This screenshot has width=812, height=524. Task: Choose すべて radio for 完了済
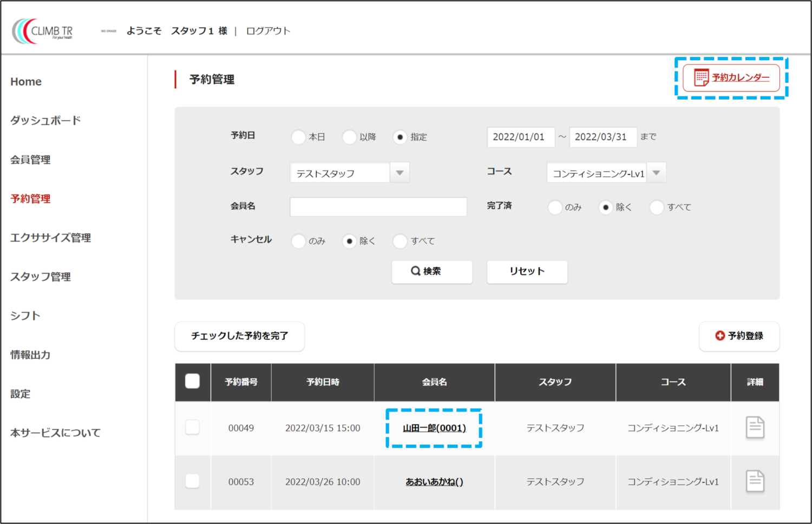[656, 207]
